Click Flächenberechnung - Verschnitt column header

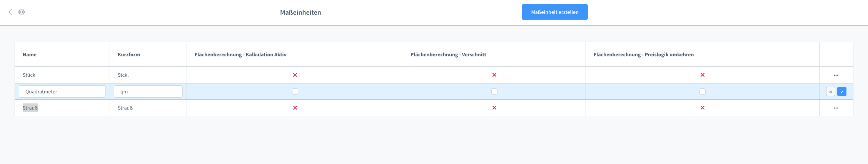coord(448,54)
